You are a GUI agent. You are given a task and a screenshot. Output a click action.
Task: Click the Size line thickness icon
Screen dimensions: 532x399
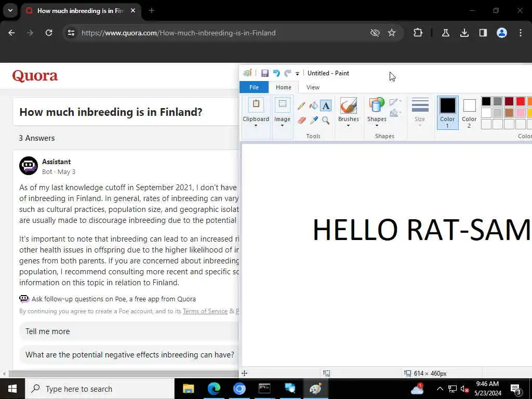(420, 105)
